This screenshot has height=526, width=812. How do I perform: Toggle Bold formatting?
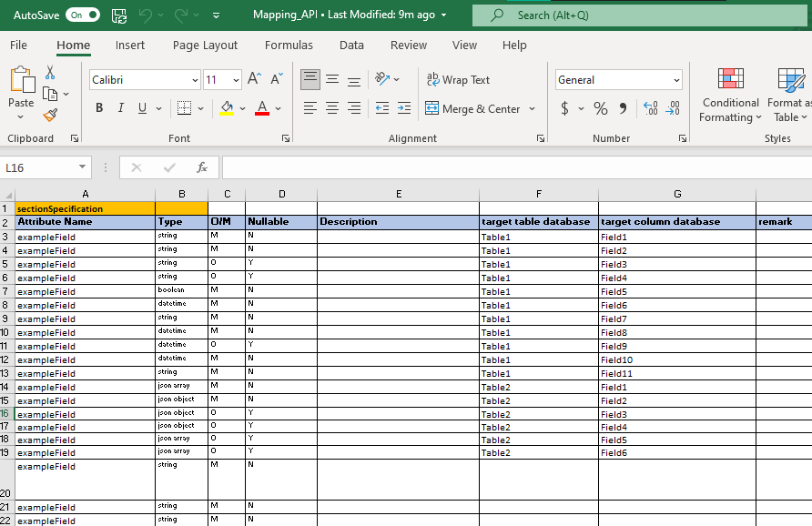[99, 108]
